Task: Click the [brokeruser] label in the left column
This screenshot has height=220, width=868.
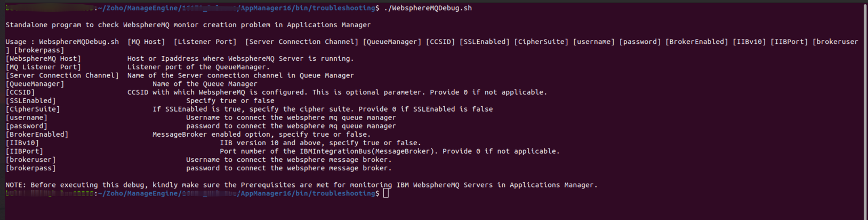Action: tap(30, 160)
